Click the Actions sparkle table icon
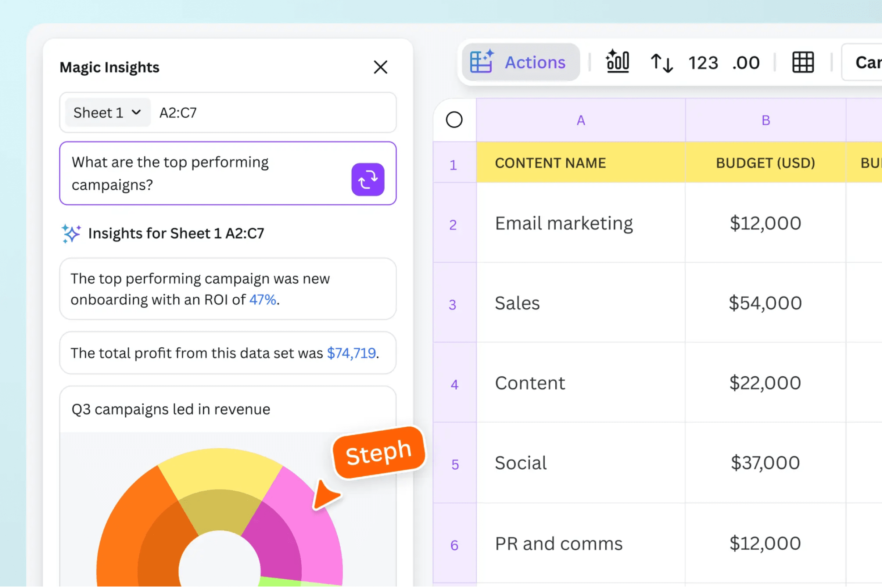The image size is (882, 588). tap(482, 62)
